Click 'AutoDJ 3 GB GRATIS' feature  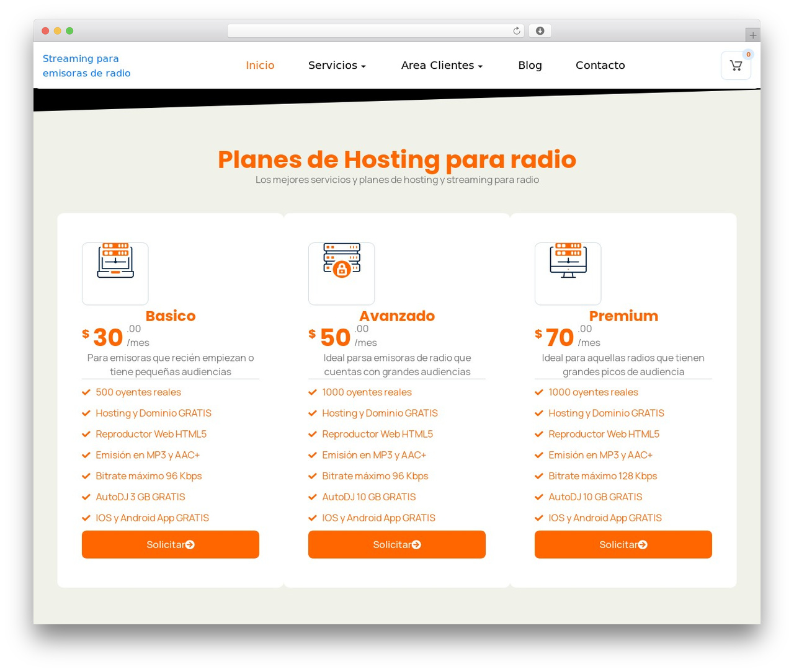tap(140, 497)
